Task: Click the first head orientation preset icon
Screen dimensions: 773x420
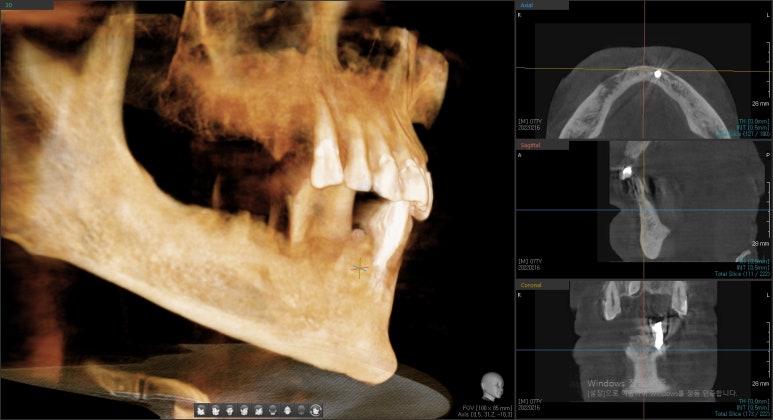Action: click(201, 410)
